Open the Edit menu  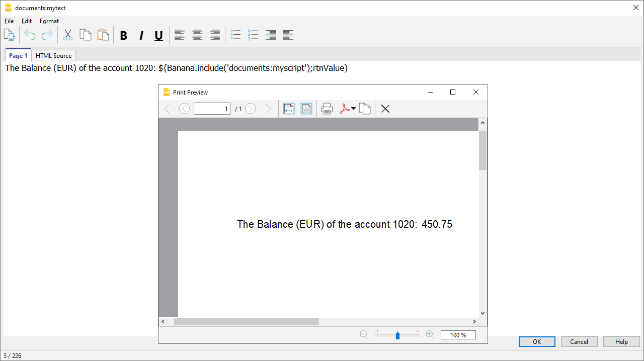point(27,21)
